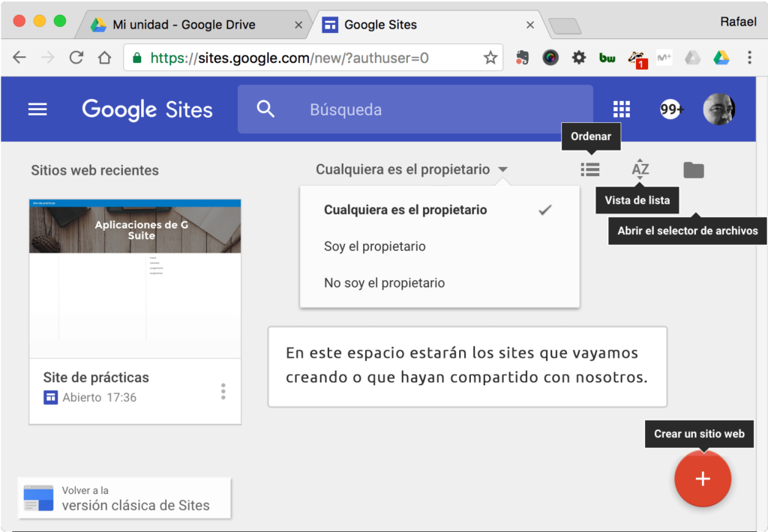Open more options for Site de prácticas
The height and width of the screenshot is (532, 768).
tap(223, 391)
